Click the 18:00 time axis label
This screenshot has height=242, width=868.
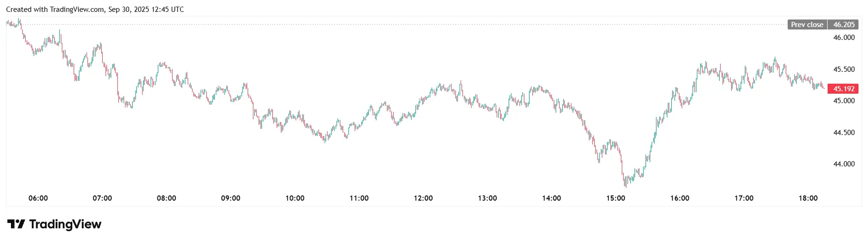pos(808,198)
